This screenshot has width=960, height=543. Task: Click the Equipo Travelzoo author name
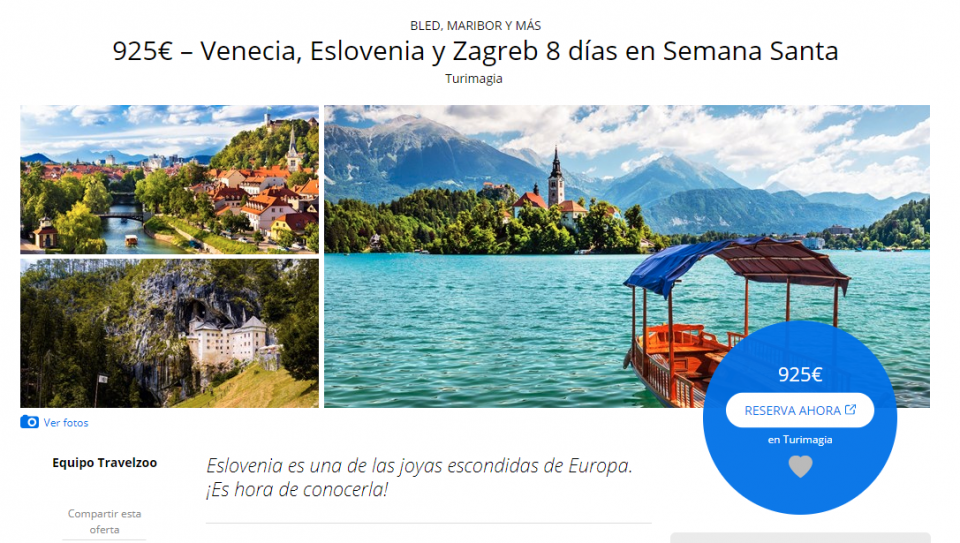click(105, 463)
